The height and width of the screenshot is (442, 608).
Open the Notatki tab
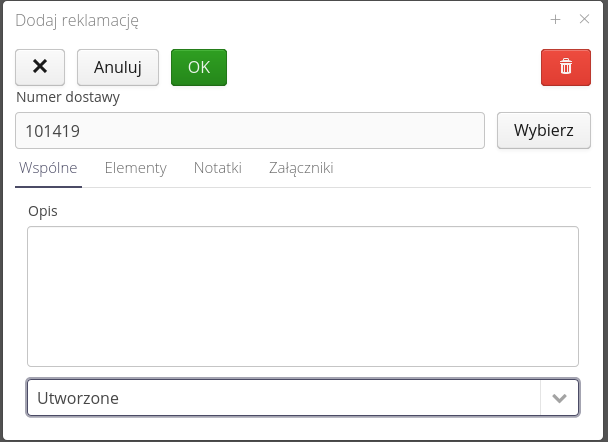pos(218,168)
